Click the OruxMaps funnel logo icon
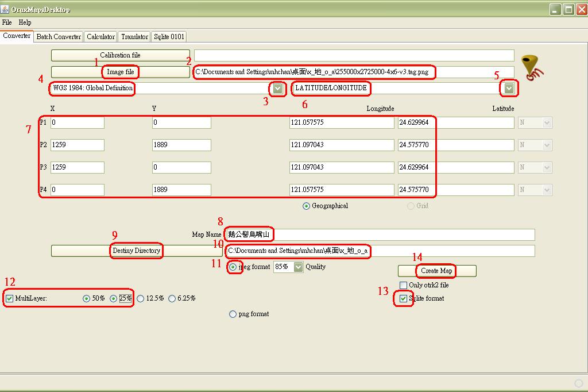The width and height of the screenshot is (588, 392). coord(532,68)
